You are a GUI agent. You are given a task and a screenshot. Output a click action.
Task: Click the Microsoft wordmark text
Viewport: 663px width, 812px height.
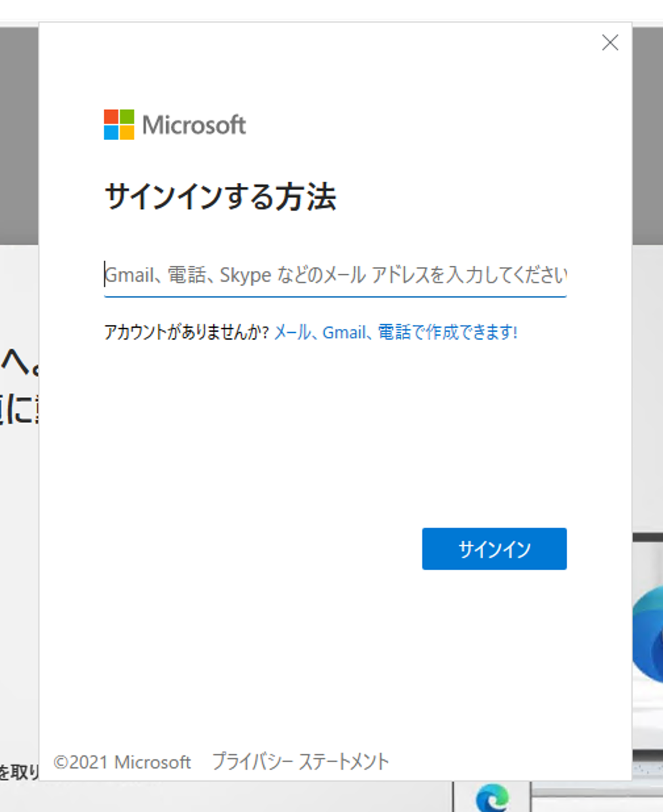coord(194,125)
